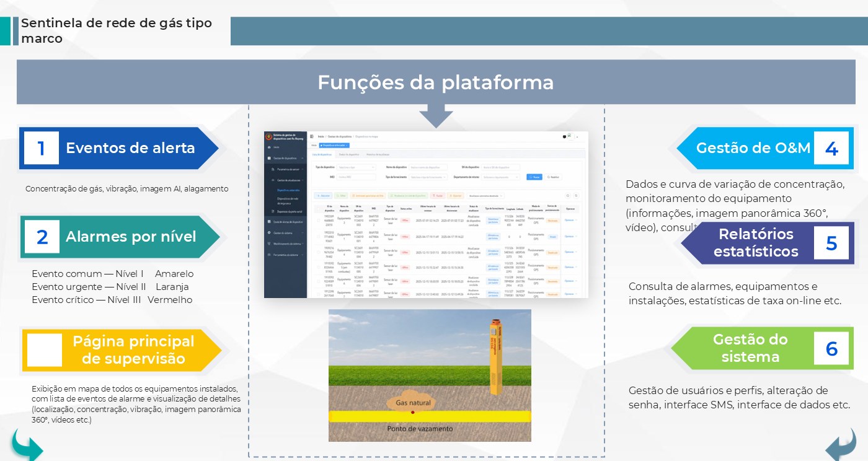Open the Operação dropdown for the Equipamento 4 row
The image size is (868, 461).
pos(570,252)
